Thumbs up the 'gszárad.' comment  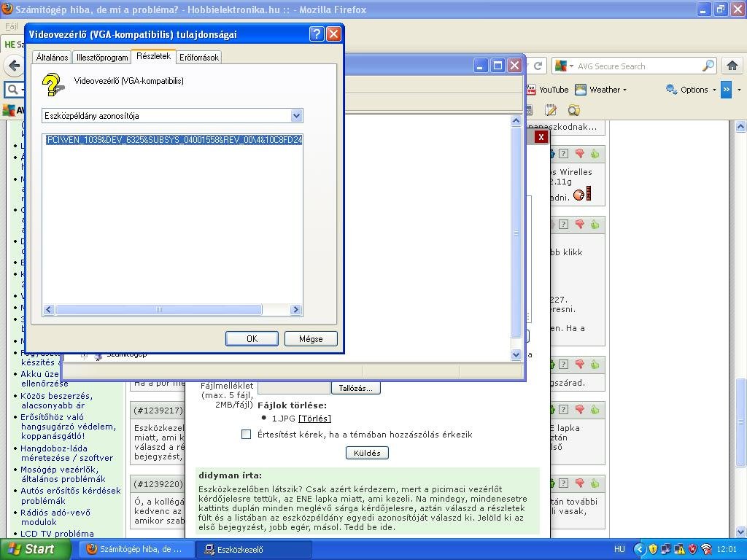tap(595, 365)
